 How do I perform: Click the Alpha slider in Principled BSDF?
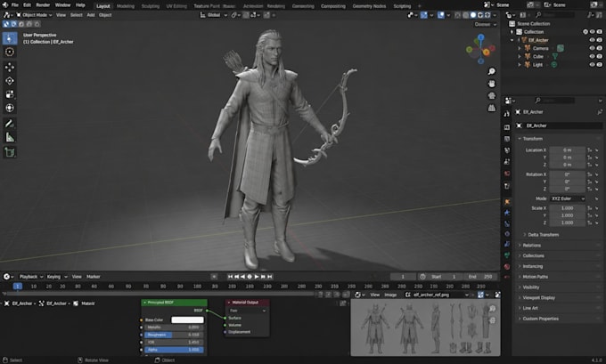(174, 350)
